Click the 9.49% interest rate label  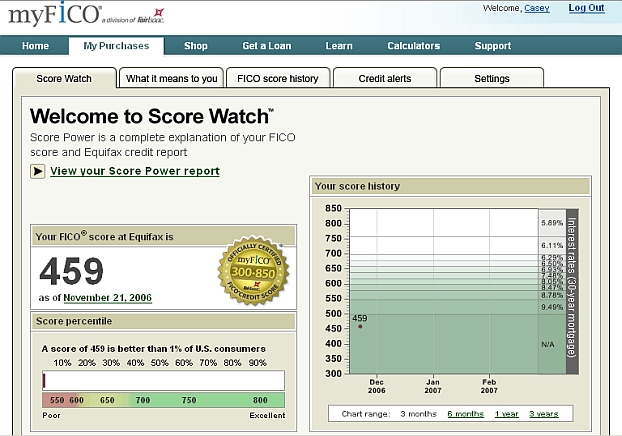coord(552,307)
